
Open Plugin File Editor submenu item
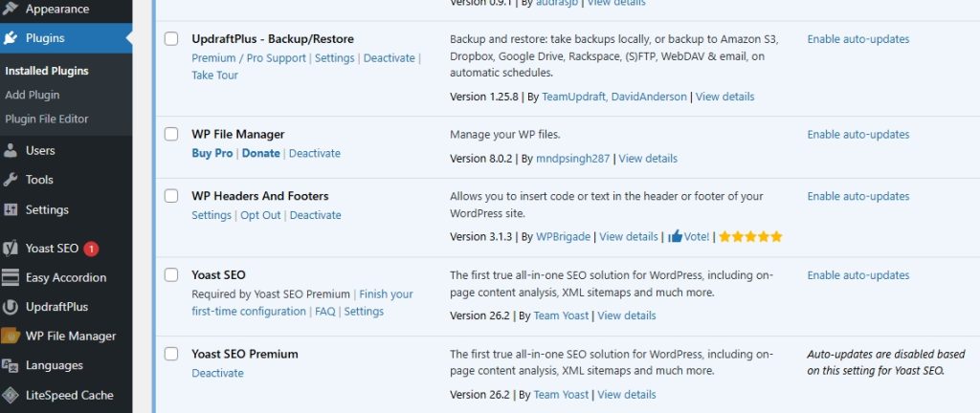[x=47, y=119]
